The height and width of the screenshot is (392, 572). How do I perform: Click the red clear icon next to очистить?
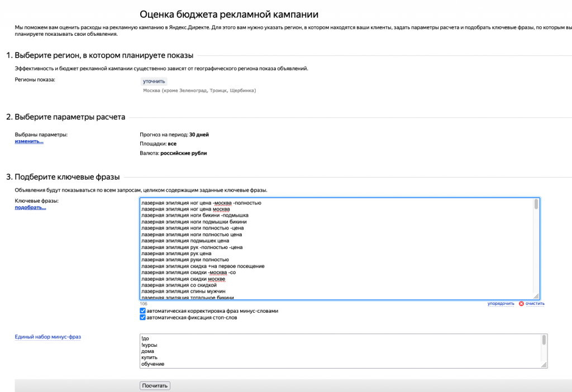[x=521, y=303]
